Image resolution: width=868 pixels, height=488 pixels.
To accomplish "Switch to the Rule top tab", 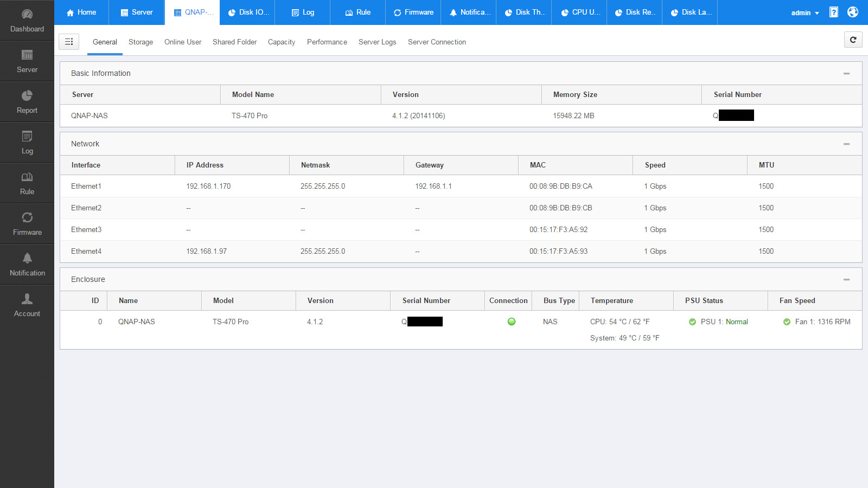I will tap(358, 12).
